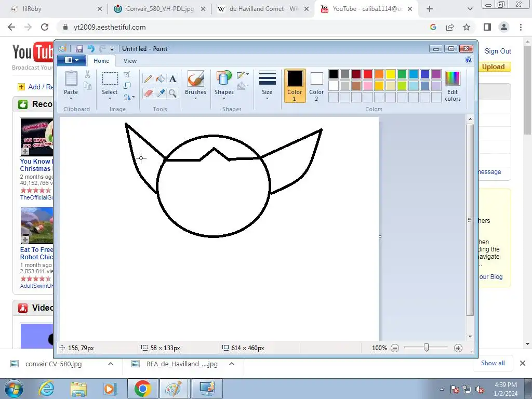Click the Brushes tool icon
Image resolution: width=532 pixels, height=399 pixels.
coord(195,79)
